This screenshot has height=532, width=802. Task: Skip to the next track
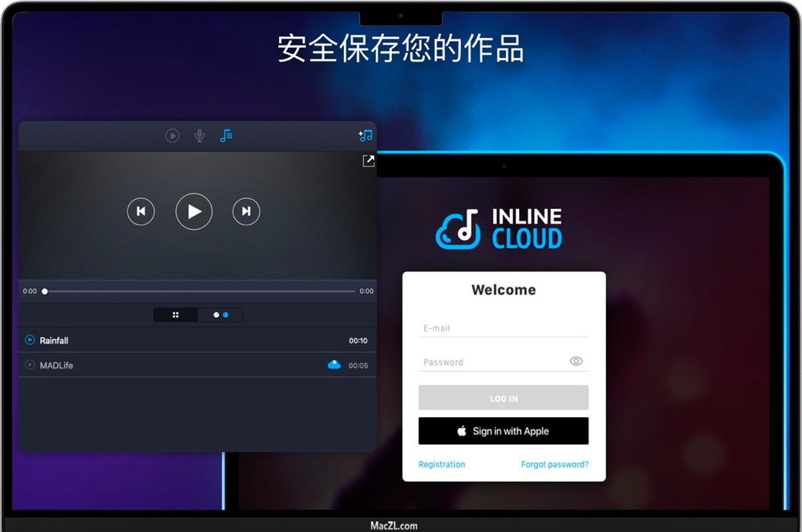246,211
